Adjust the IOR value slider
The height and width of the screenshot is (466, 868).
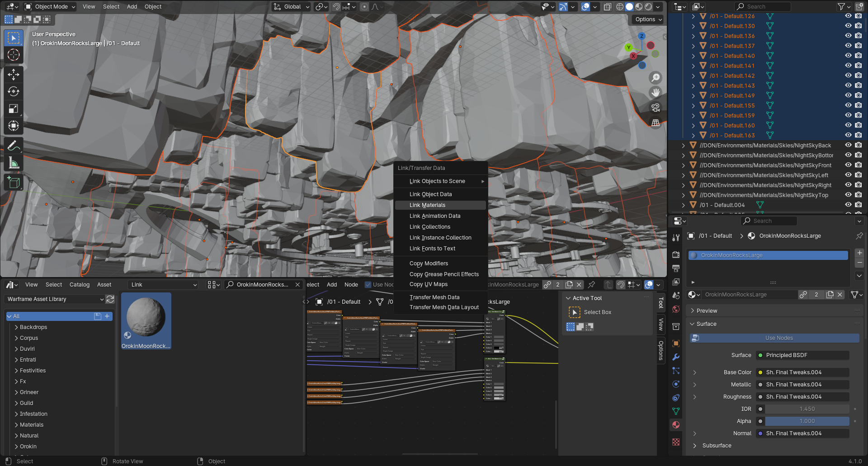tap(807, 409)
